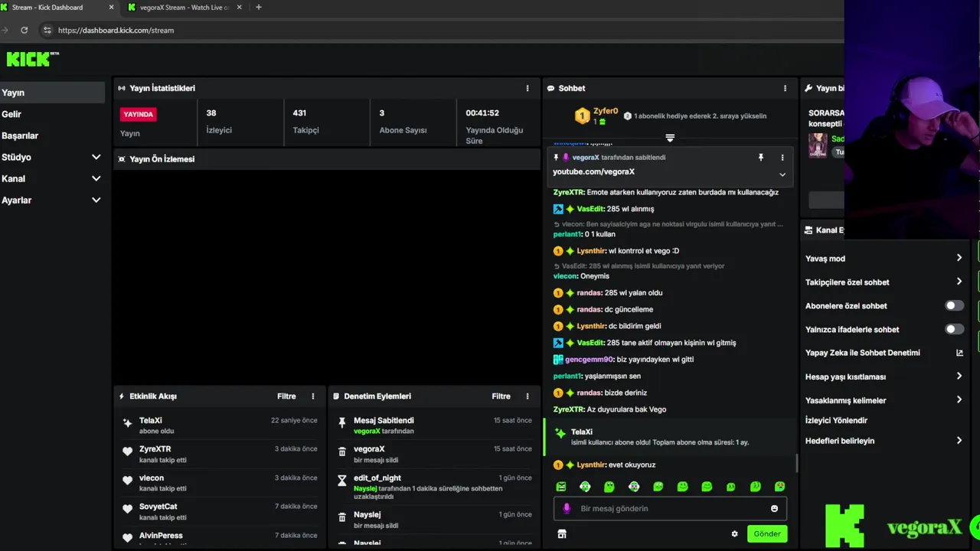Image resolution: width=980 pixels, height=551 pixels.
Task: Click the chat scrollbar
Action: [x=797, y=462]
